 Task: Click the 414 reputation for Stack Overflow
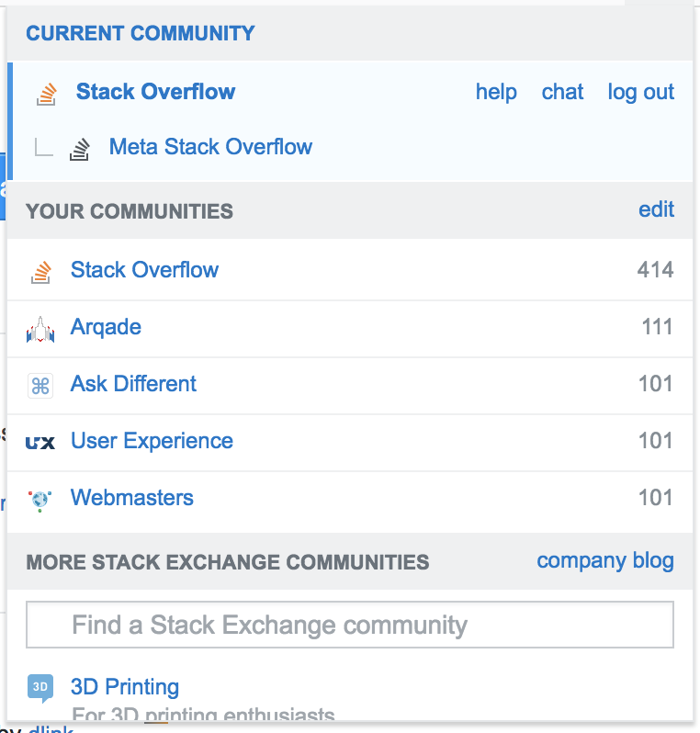(x=655, y=270)
